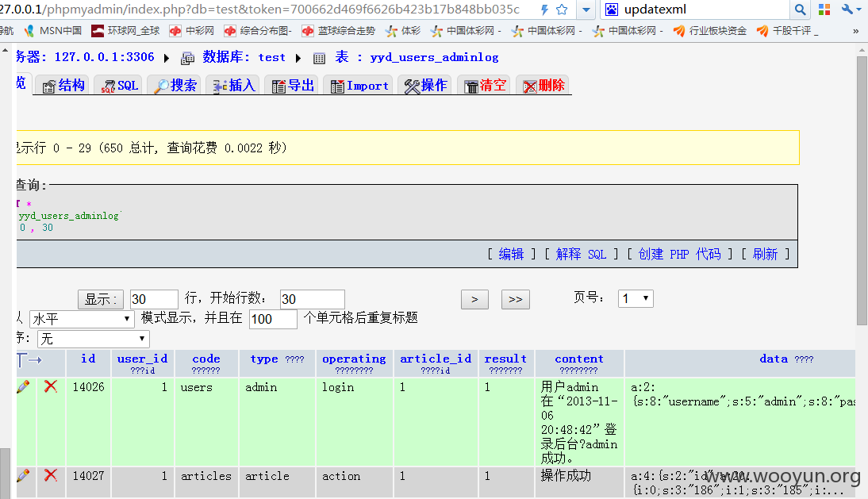Image resolution: width=868 pixels, height=499 pixels.
Task: Click the 创建 PHP 代码 link
Action: (679, 254)
